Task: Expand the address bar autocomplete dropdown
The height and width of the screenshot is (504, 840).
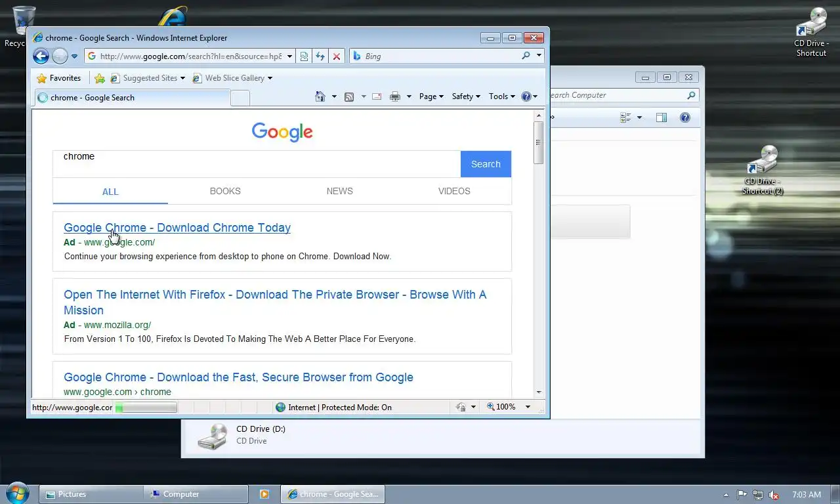Action: coord(289,56)
